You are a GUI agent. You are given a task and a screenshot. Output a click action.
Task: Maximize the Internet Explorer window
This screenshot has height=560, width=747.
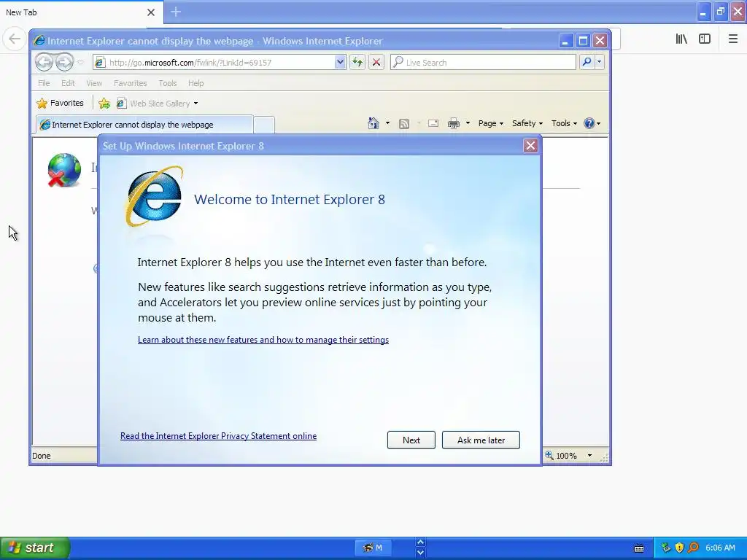pyautogui.click(x=583, y=41)
